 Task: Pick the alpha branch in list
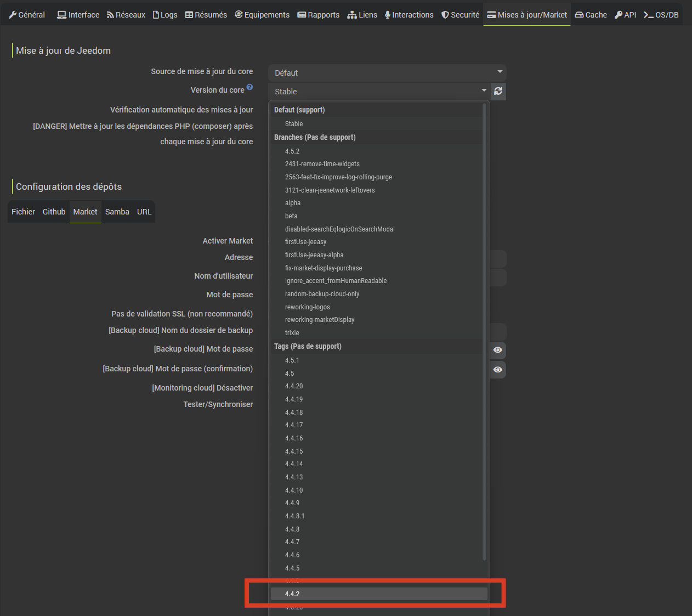click(293, 203)
